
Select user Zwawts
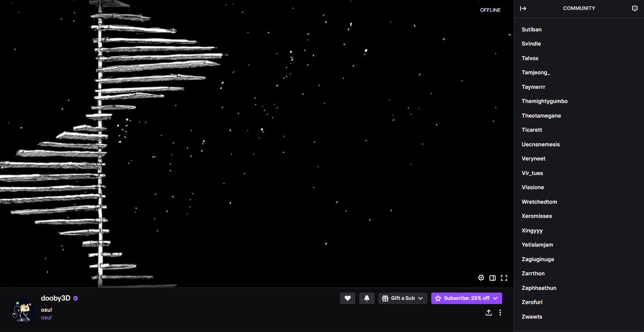(532, 317)
